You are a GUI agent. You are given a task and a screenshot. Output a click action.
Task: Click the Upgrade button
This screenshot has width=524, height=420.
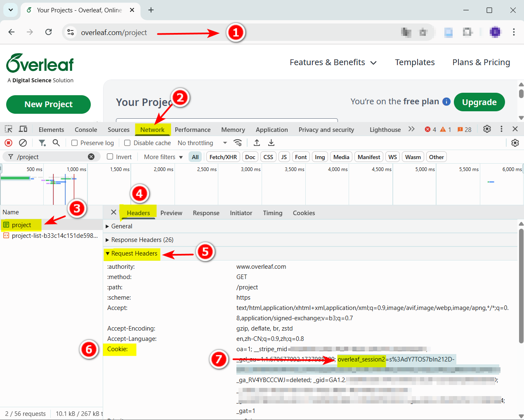click(479, 102)
